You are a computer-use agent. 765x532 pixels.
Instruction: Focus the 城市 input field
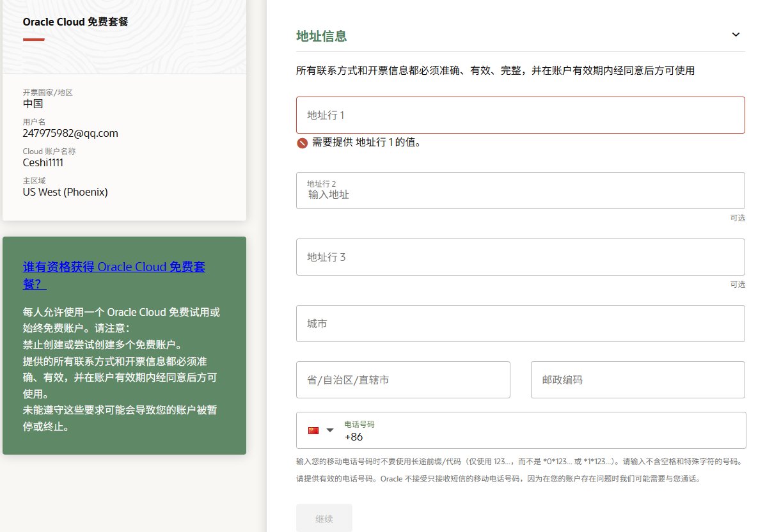pyautogui.click(x=520, y=324)
